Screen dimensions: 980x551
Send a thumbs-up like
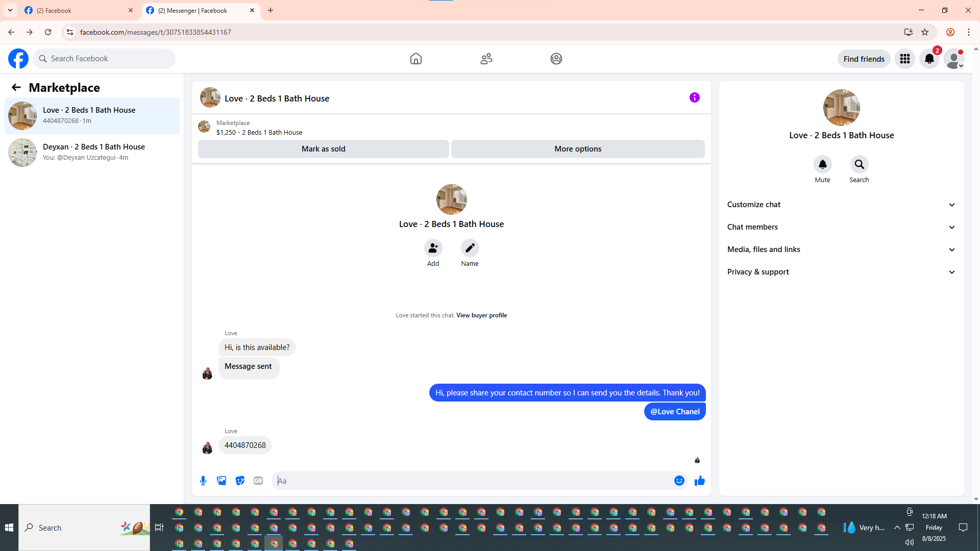coord(699,481)
